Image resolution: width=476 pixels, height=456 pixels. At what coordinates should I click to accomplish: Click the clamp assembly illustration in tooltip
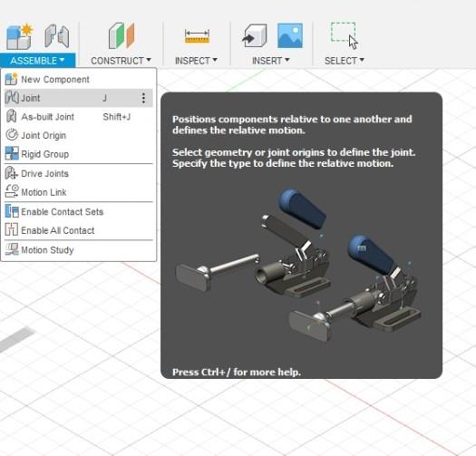tap(297, 265)
